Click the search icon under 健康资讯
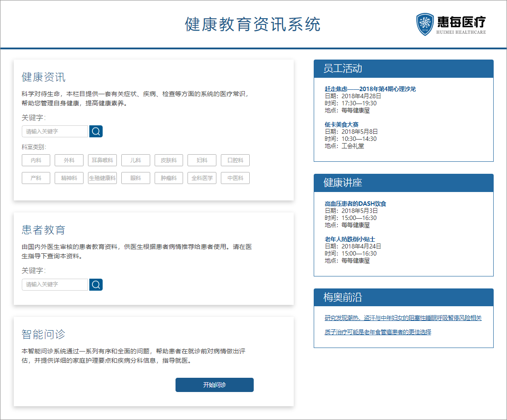 [96, 131]
